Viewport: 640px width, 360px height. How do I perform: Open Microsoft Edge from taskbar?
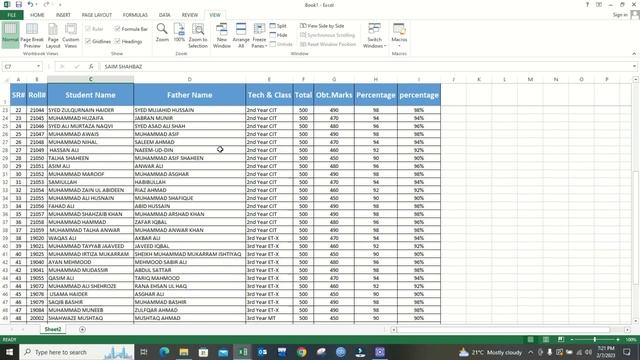164,352
